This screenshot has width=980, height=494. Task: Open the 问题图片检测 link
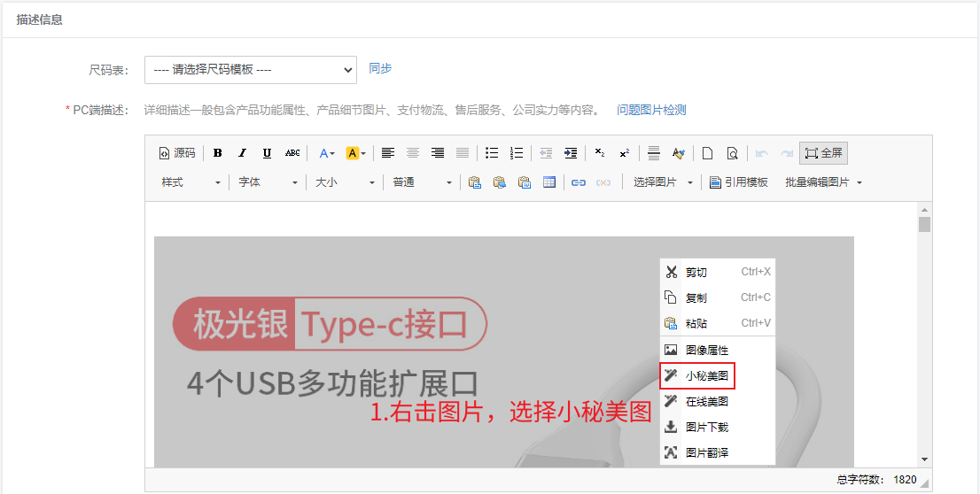pos(651,111)
